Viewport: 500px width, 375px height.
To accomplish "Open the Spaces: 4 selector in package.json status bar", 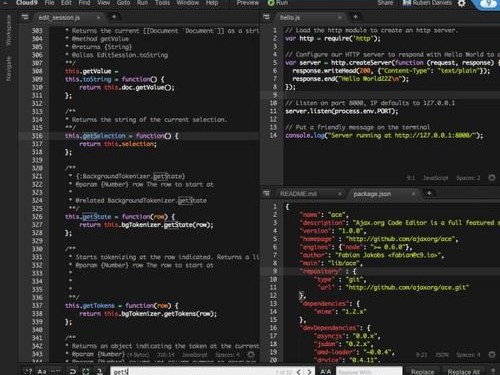I will click(x=468, y=355).
